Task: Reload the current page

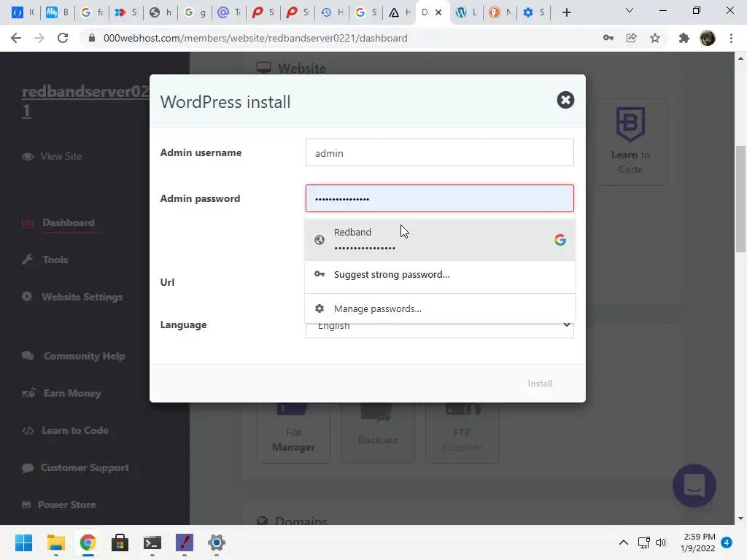Action: (63, 38)
